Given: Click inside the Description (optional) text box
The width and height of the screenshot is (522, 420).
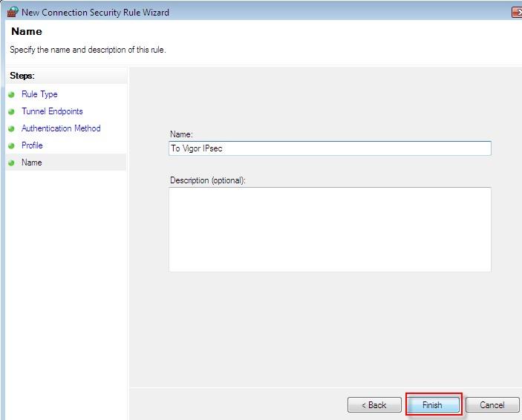Looking at the screenshot, I should pos(330,229).
